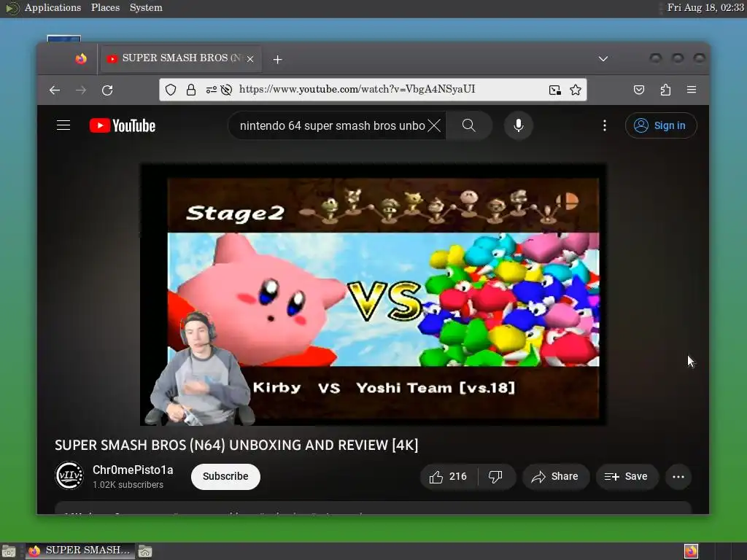Subscribe to ChrOmePisto1a
The width and height of the screenshot is (747, 560).
(225, 477)
